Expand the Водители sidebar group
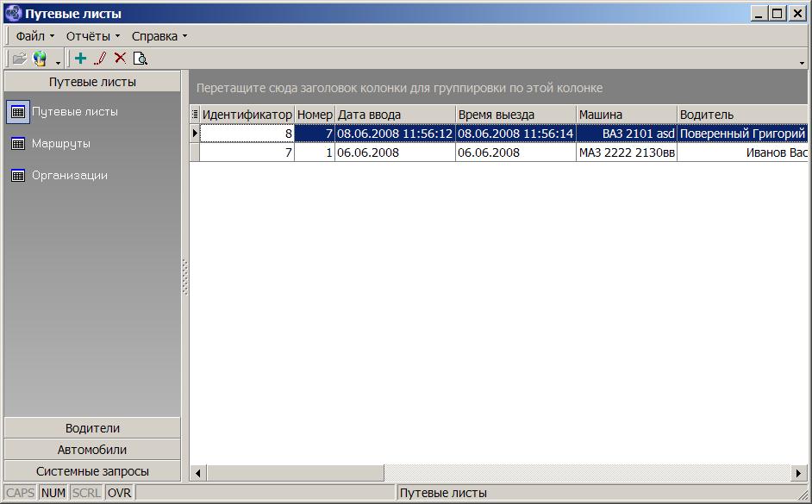 [92, 428]
